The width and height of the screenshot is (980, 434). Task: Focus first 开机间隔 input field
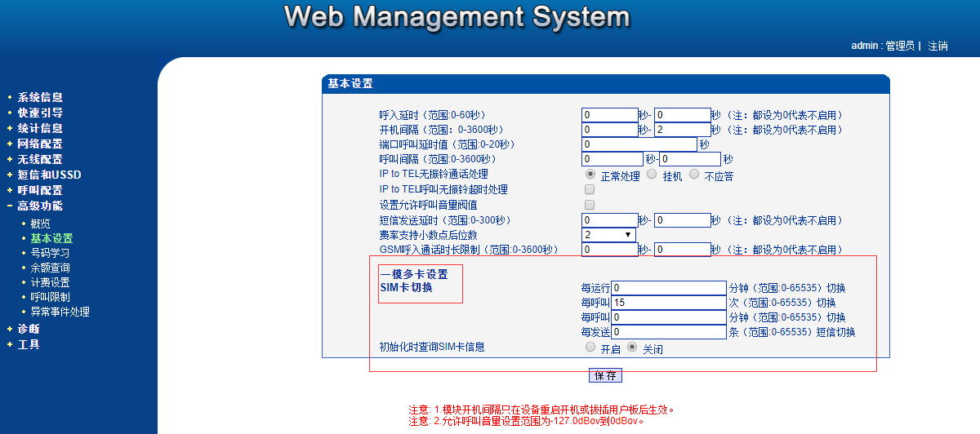click(610, 130)
